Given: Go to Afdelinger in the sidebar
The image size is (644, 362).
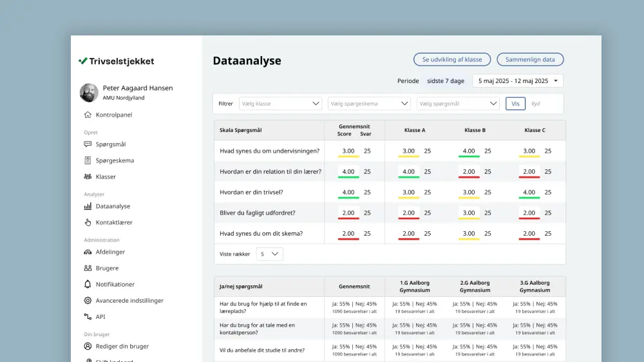Looking at the screenshot, I should click(110, 252).
